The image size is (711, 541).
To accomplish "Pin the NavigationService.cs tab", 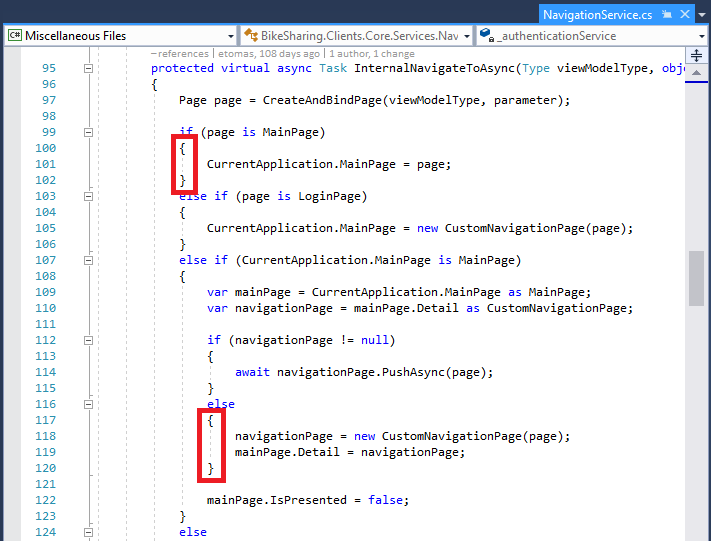I will click(667, 15).
